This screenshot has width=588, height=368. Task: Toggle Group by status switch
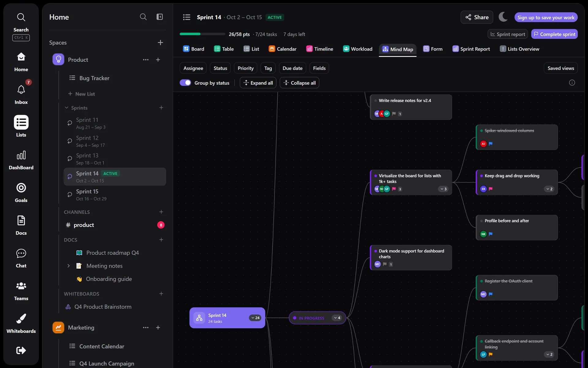[x=185, y=83]
